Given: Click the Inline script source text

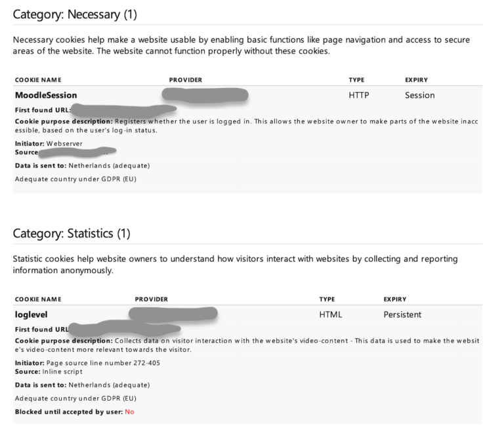Looking at the screenshot, I should point(62,372).
